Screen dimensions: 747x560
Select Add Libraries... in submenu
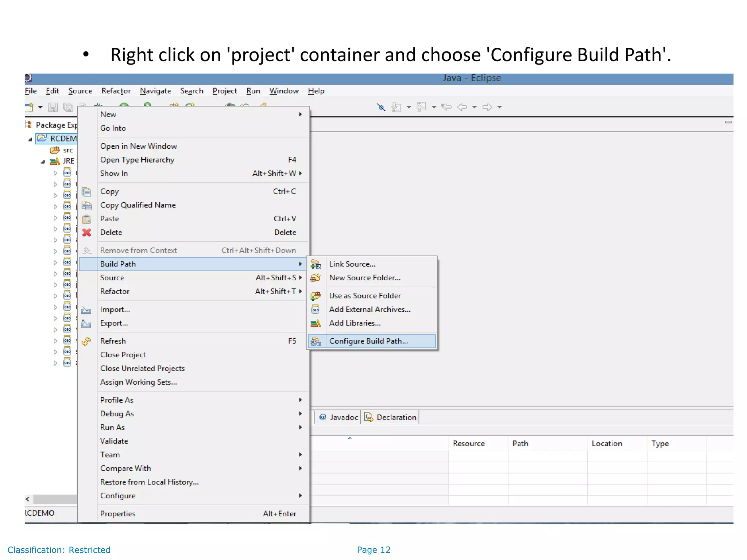click(x=372, y=323)
